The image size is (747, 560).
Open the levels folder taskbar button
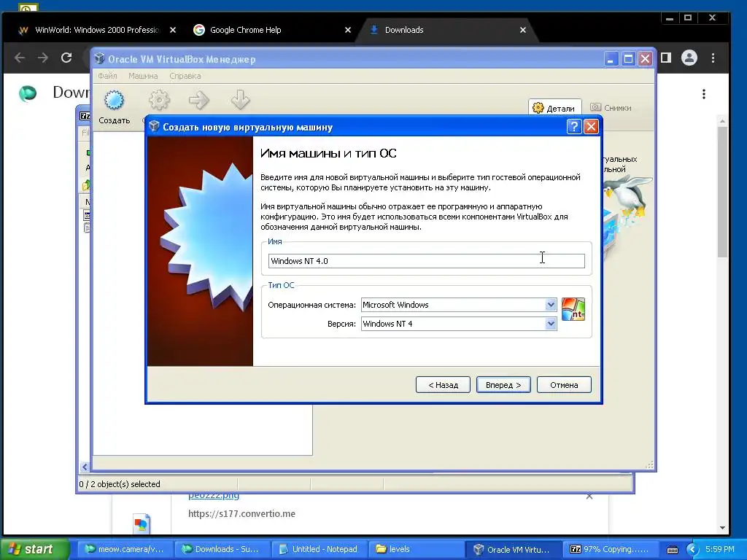415,549
